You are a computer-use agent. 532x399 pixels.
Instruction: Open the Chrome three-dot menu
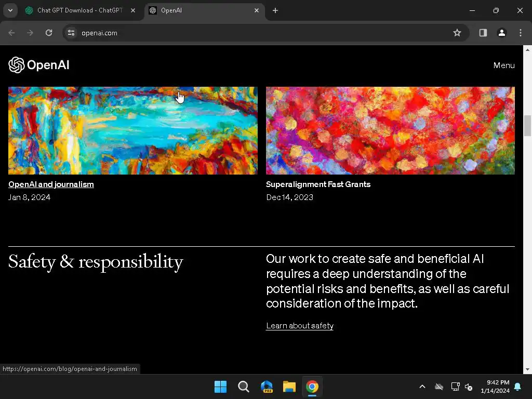[x=521, y=33]
